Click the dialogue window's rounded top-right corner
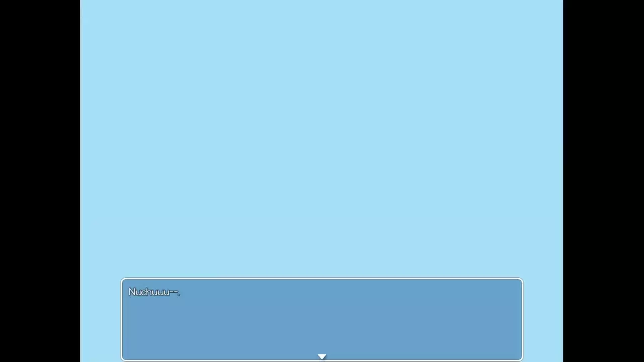 click(521, 281)
